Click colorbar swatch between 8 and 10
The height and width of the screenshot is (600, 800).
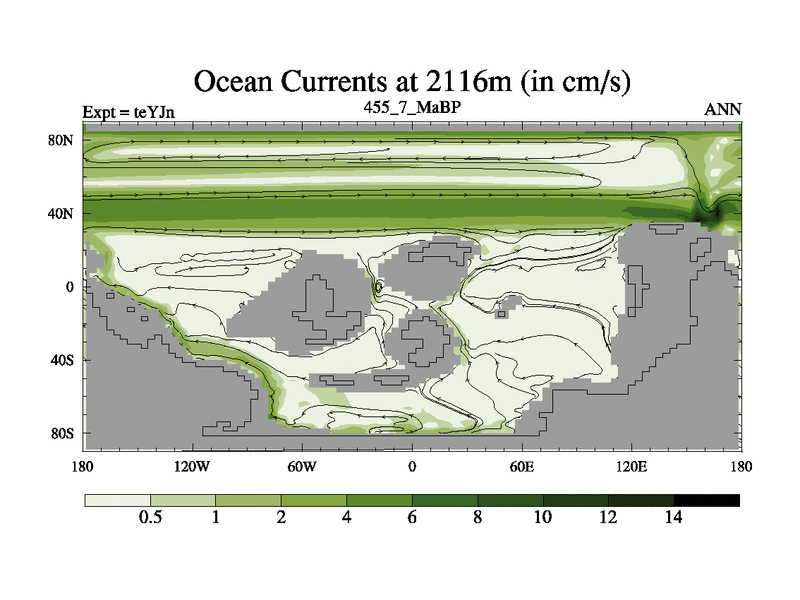pyautogui.click(x=510, y=499)
